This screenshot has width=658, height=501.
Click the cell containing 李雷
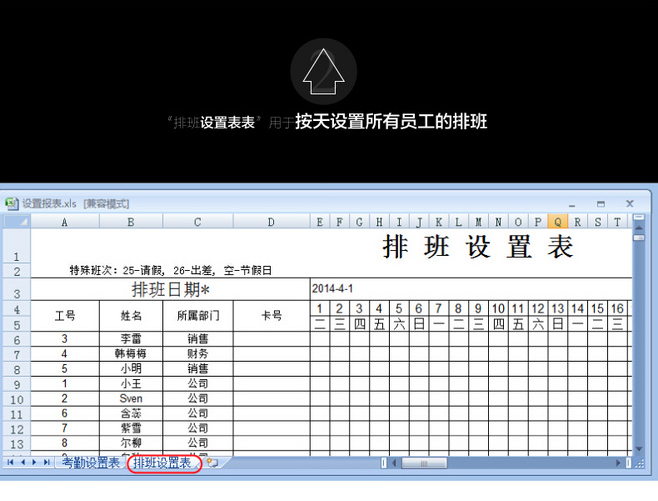pyautogui.click(x=131, y=339)
